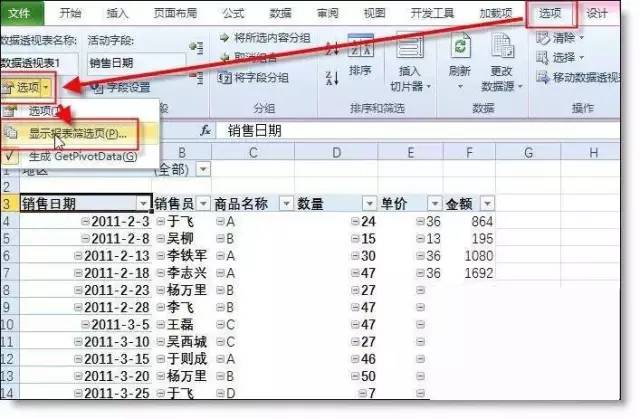
Task: Click the fx insert function icon
Action: pos(205,131)
